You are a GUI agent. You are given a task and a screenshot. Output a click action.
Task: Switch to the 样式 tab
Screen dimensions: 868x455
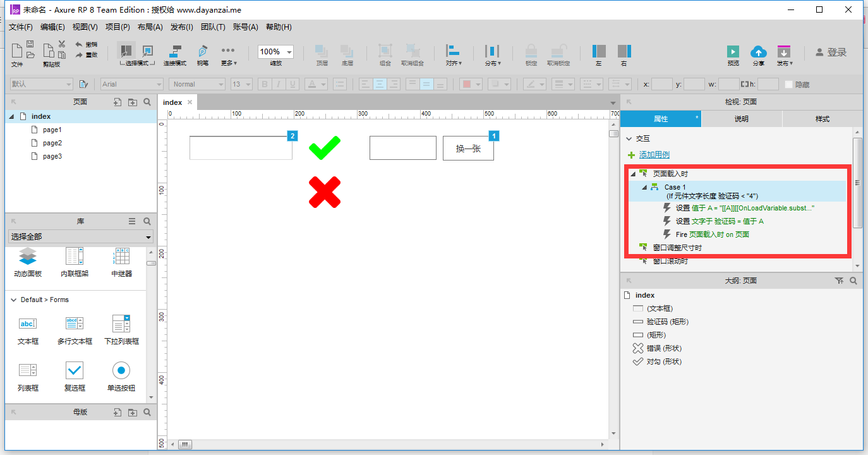click(823, 119)
